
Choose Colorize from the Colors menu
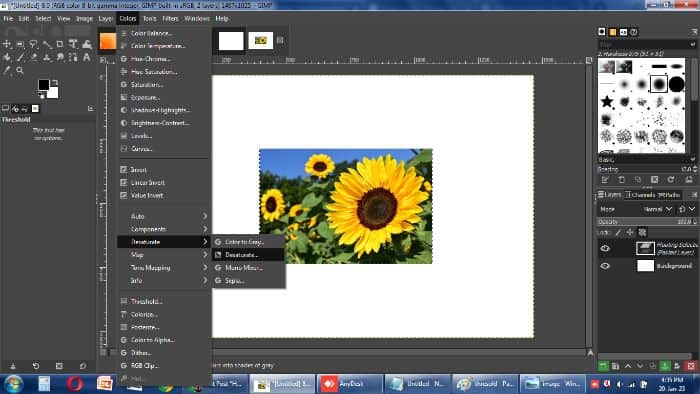[x=164, y=315]
